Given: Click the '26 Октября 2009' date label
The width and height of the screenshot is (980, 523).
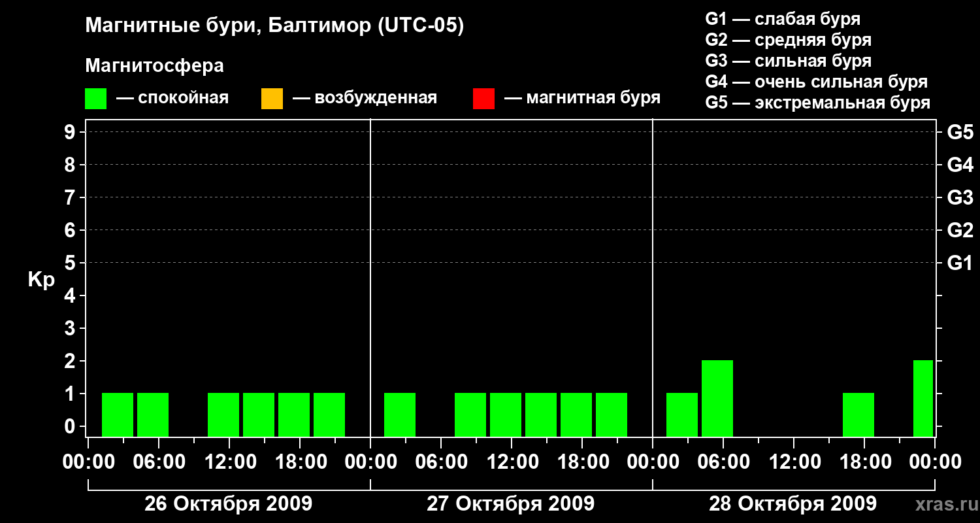Looking at the screenshot, I should point(229,504).
